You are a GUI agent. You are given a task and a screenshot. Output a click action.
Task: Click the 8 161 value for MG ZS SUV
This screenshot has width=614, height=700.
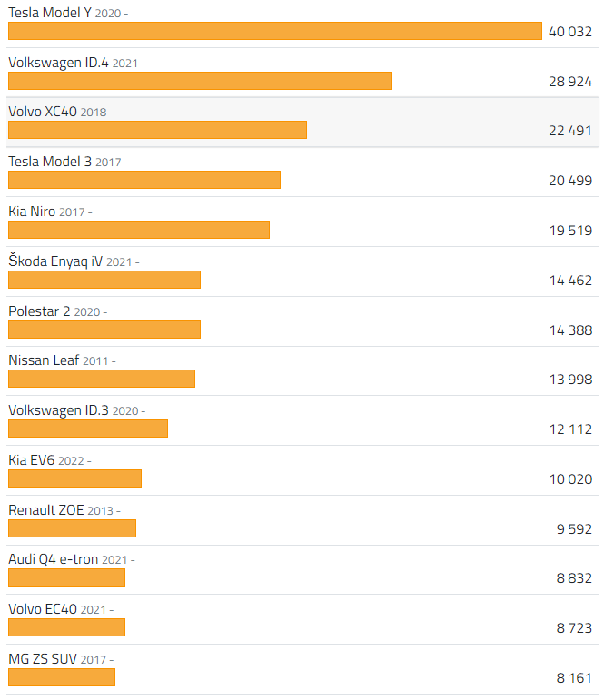574,677
